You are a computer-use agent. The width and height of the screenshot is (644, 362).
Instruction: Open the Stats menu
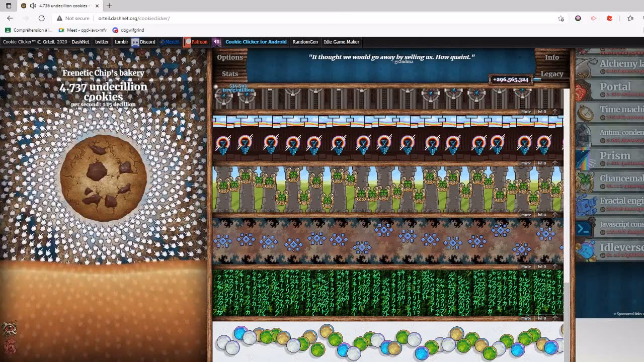[230, 73]
